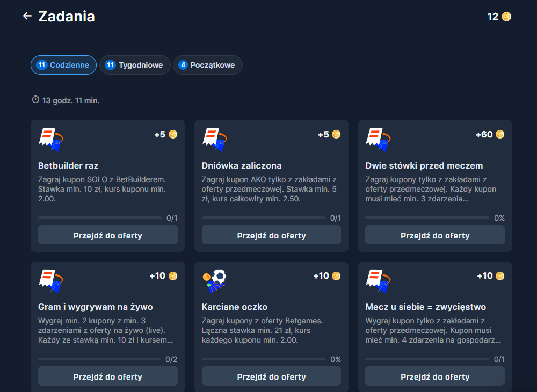Image resolution: width=537 pixels, height=392 pixels.
Task: Switch to the Tygodniowe tab
Action: click(135, 65)
